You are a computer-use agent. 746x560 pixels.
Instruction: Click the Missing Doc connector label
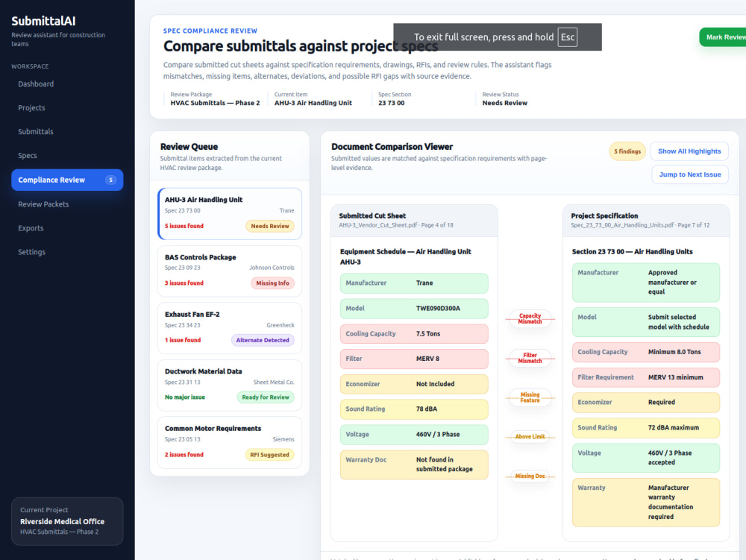point(530,476)
